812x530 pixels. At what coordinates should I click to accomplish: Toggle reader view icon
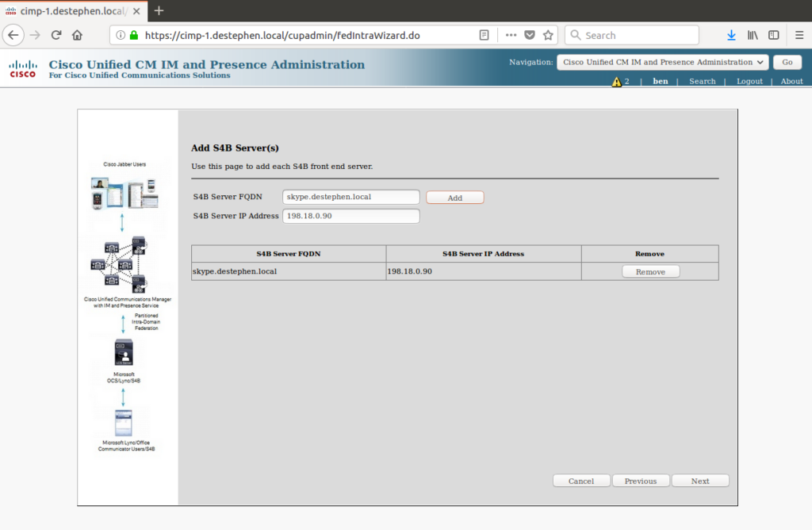point(484,35)
